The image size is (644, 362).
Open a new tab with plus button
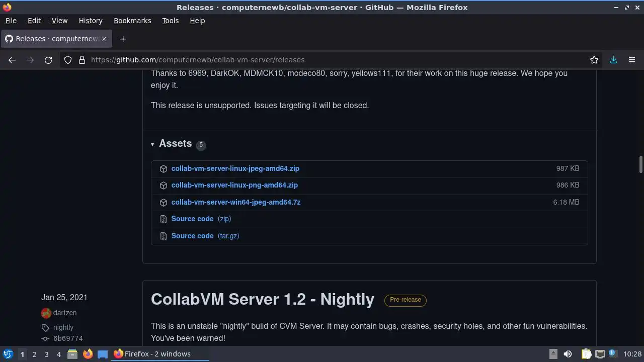(123, 39)
